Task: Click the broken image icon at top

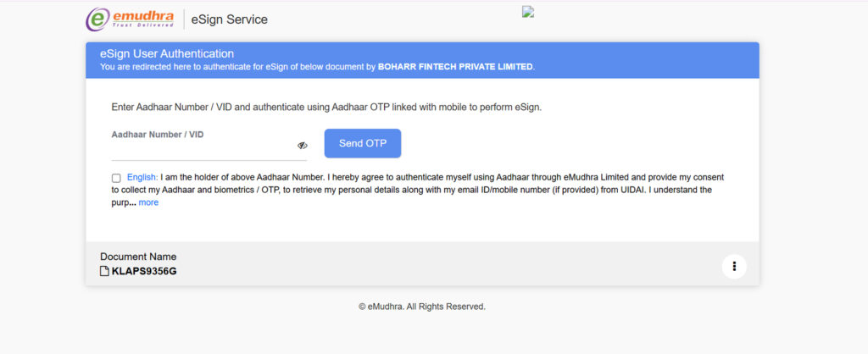Action: 528,12
